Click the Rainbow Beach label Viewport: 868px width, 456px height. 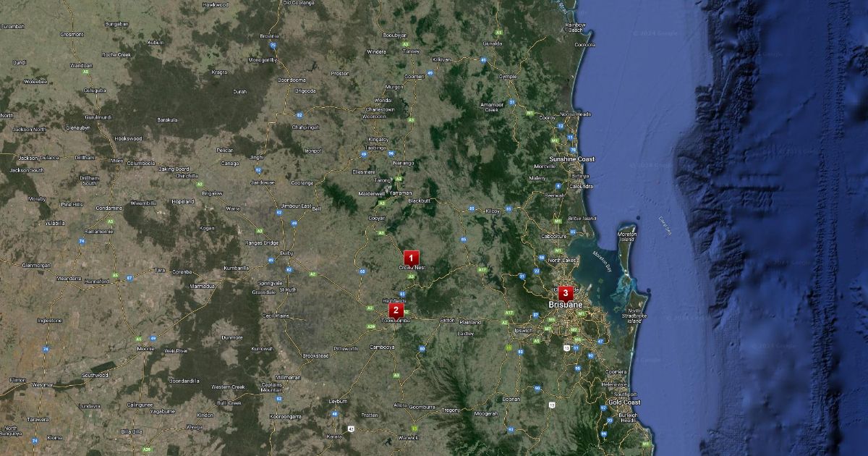click(x=575, y=27)
